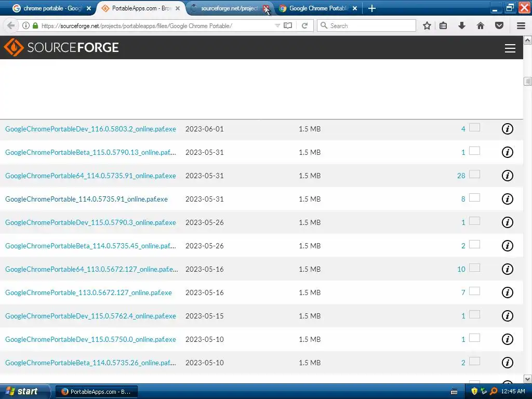Select PortableApps.com taskbar button
The width and height of the screenshot is (532, 399).
pos(96,392)
